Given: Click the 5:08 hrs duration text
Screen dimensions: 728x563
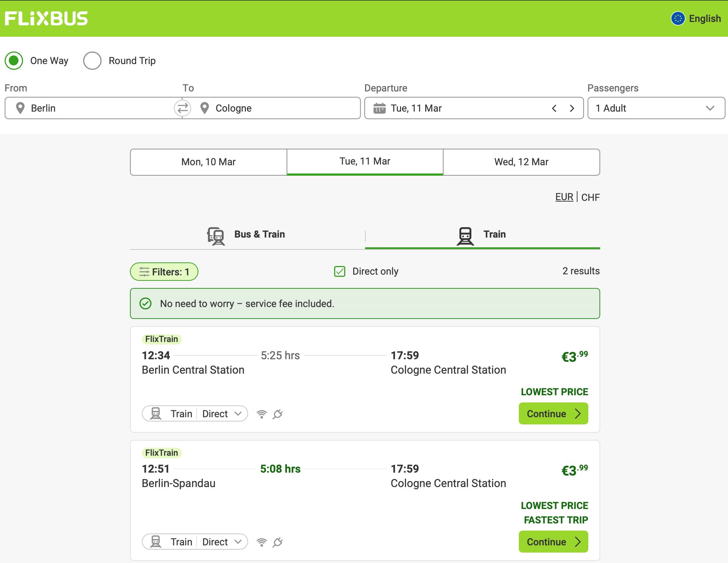Looking at the screenshot, I should coord(280,469).
